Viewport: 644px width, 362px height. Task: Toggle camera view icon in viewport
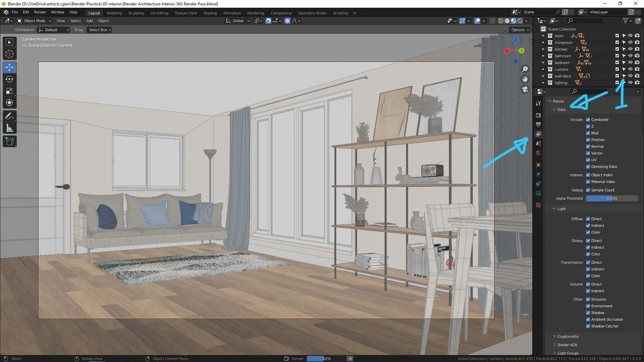coord(525,89)
